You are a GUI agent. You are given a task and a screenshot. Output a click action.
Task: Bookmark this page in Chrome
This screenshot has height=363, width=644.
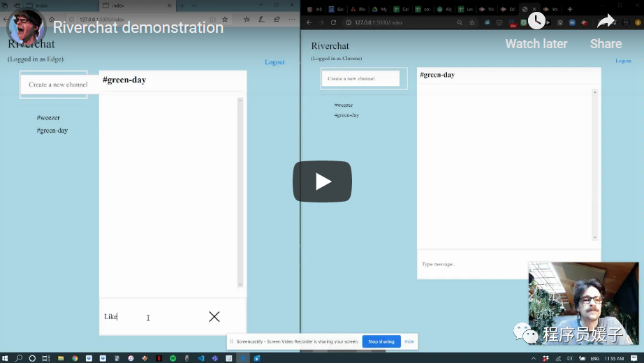click(472, 22)
